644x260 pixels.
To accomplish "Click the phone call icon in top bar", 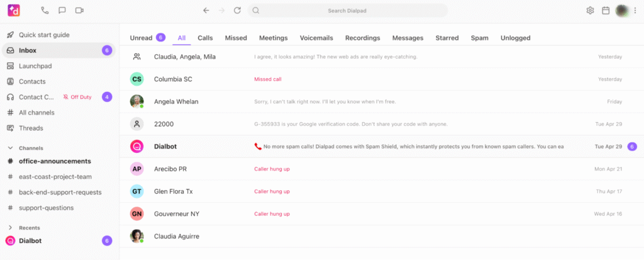I will [x=45, y=11].
